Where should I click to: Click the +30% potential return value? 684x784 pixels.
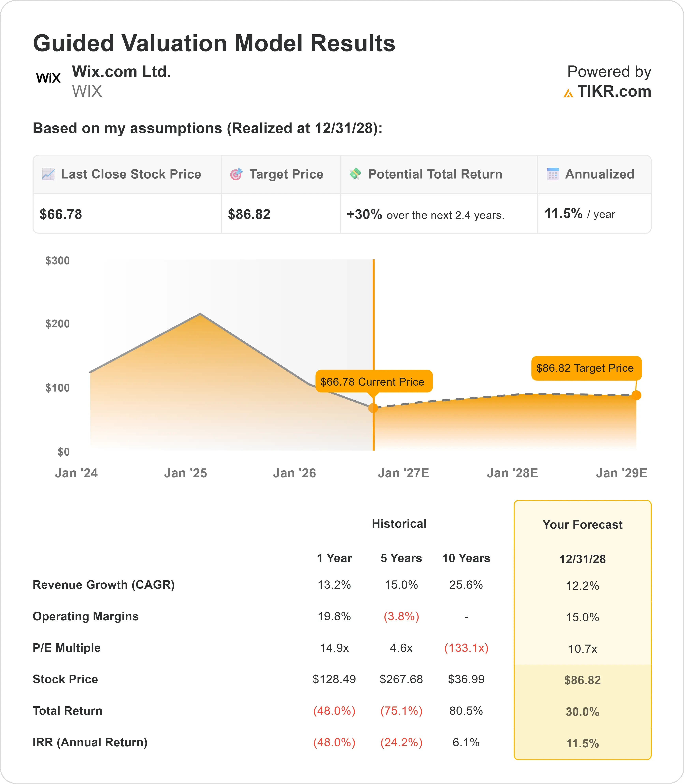point(364,214)
